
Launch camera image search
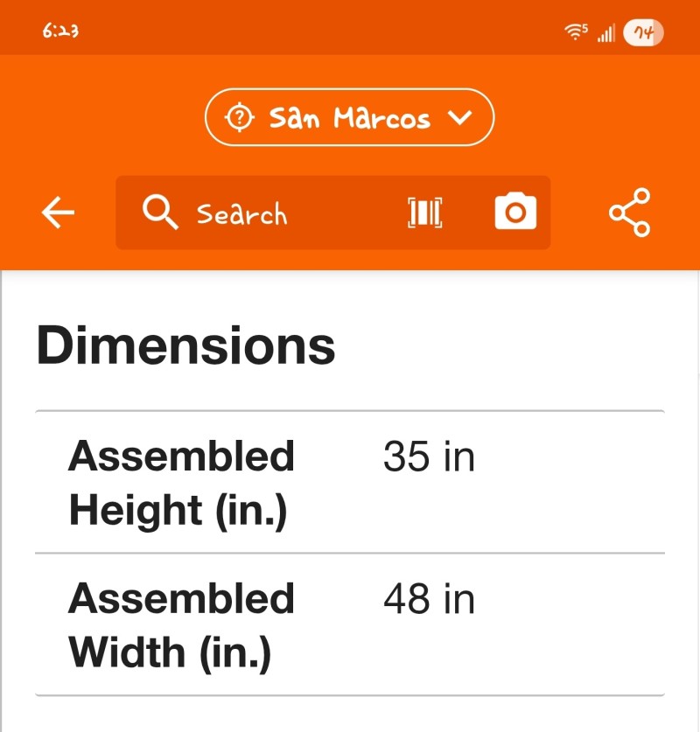pyautogui.click(x=515, y=213)
